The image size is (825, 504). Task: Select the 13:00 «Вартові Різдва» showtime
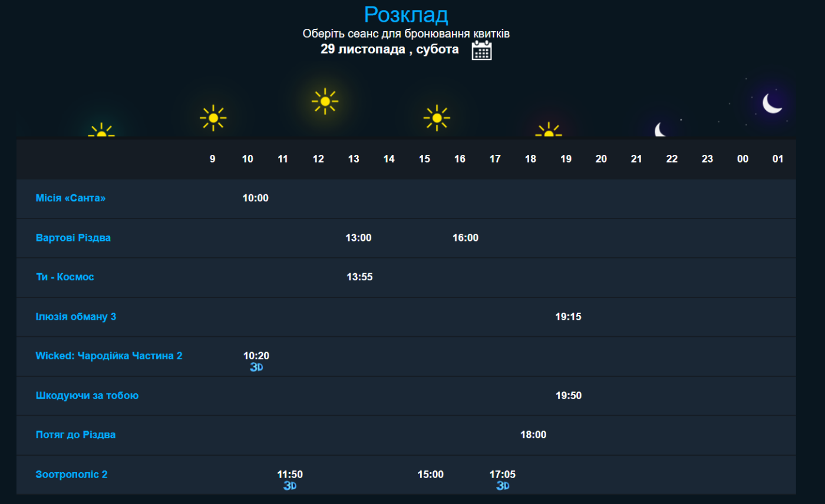pos(358,238)
